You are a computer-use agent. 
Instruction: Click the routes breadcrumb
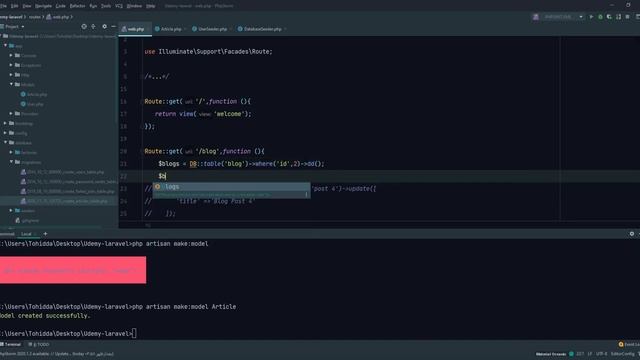tap(35, 17)
